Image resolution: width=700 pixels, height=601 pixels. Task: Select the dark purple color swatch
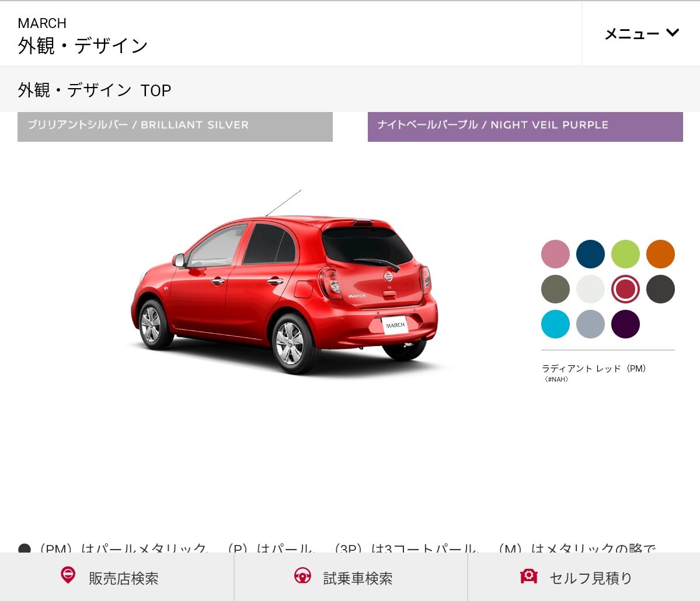coord(625,324)
